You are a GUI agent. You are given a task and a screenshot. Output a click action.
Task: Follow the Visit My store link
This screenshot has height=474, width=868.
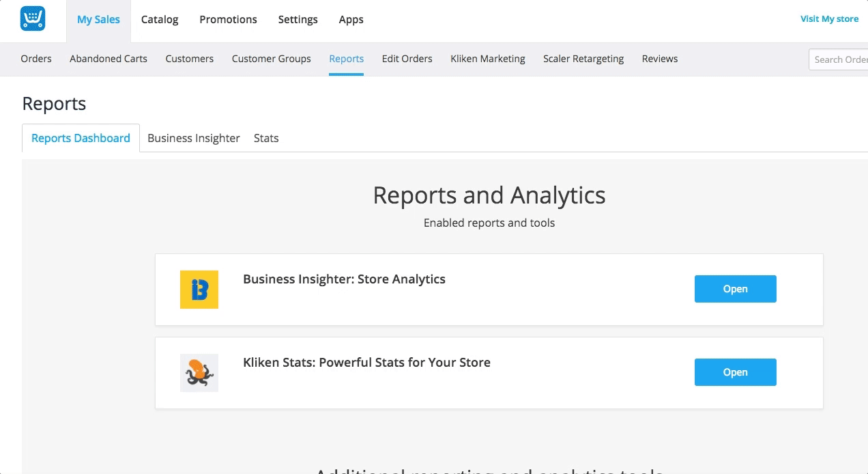pyautogui.click(x=830, y=19)
